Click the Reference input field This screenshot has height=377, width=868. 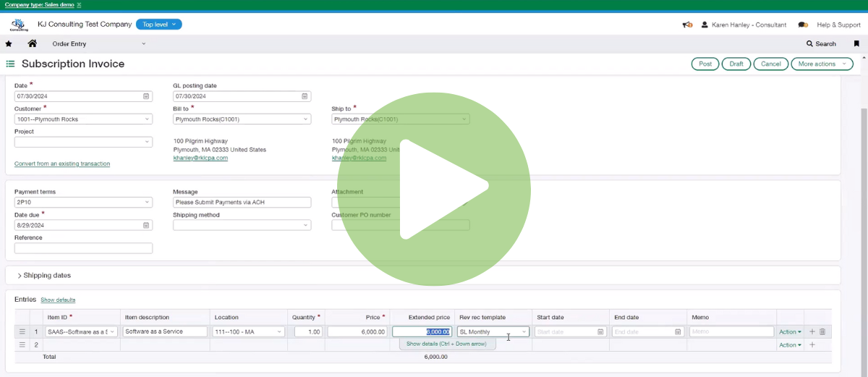tap(83, 248)
